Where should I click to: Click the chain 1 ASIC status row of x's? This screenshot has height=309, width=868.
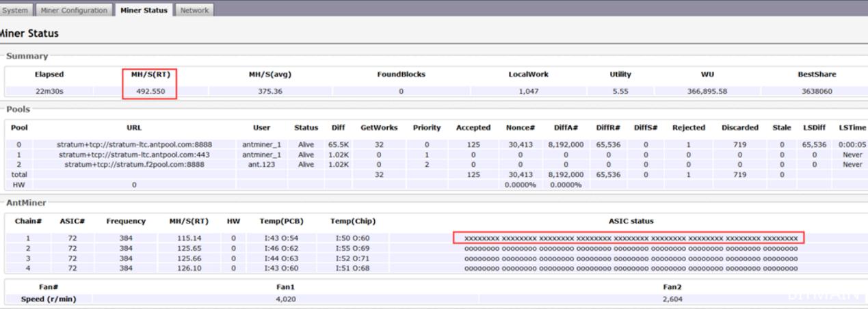click(631, 238)
